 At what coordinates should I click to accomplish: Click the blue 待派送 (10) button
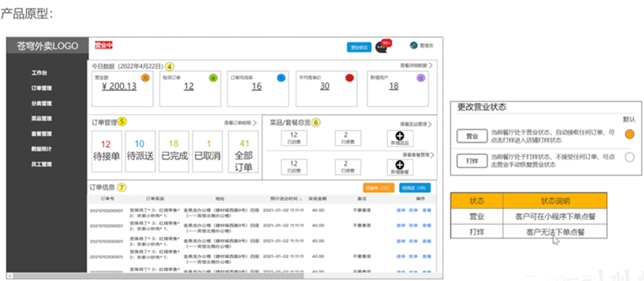click(415, 188)
